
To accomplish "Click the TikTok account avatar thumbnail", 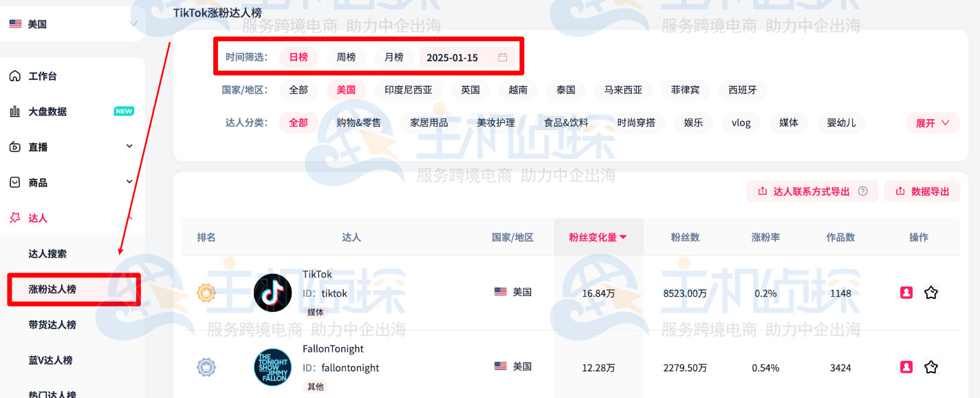I will 272,292.
